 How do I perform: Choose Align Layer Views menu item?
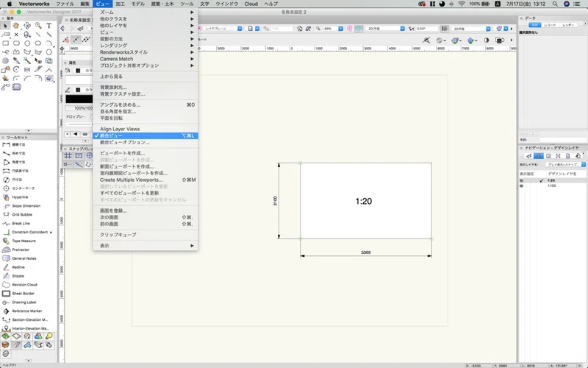(146, 129)
